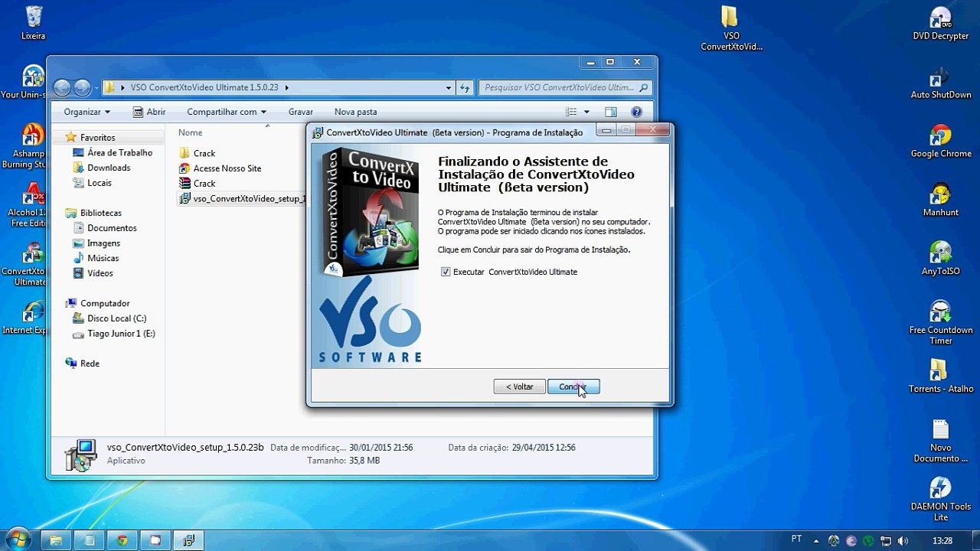
Task: Click the Abrir toolbar command
Action: click(149, 112)
